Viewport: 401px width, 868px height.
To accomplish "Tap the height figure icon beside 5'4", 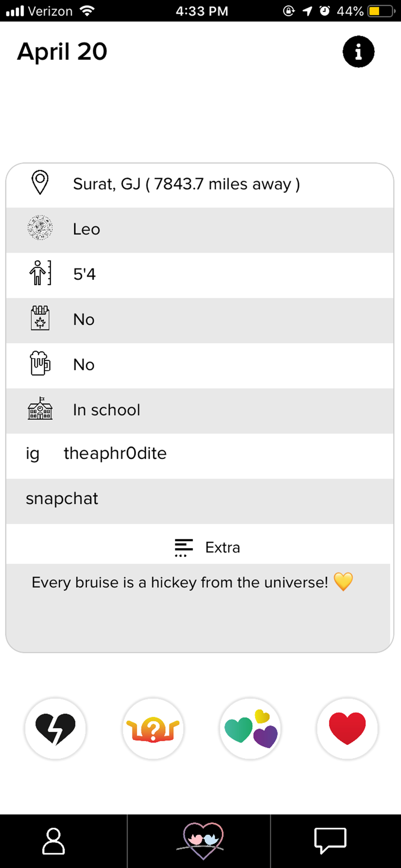I will [x=40, y=273].
